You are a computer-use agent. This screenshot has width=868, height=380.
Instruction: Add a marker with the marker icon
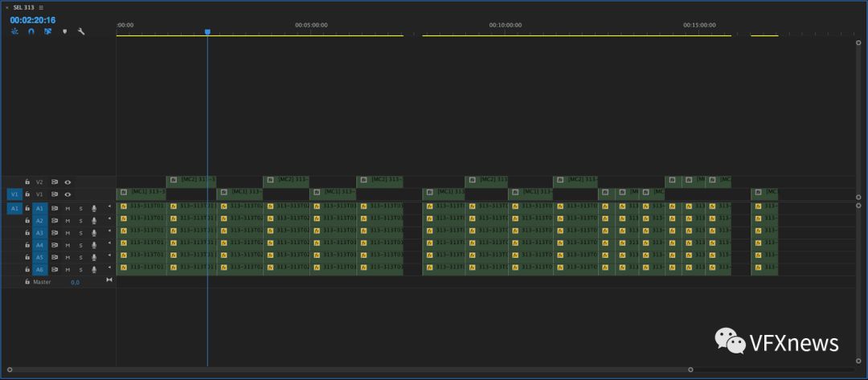65,31
